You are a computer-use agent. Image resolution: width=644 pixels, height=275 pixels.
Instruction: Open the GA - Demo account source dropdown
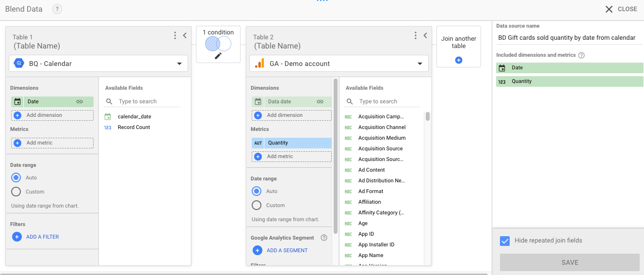(x=339, y=64)
